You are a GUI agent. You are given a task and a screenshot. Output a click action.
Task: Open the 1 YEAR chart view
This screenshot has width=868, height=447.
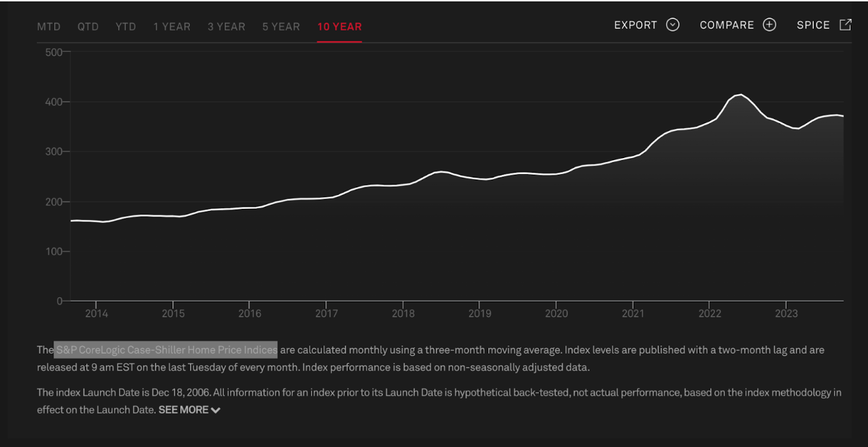(171, 26)
